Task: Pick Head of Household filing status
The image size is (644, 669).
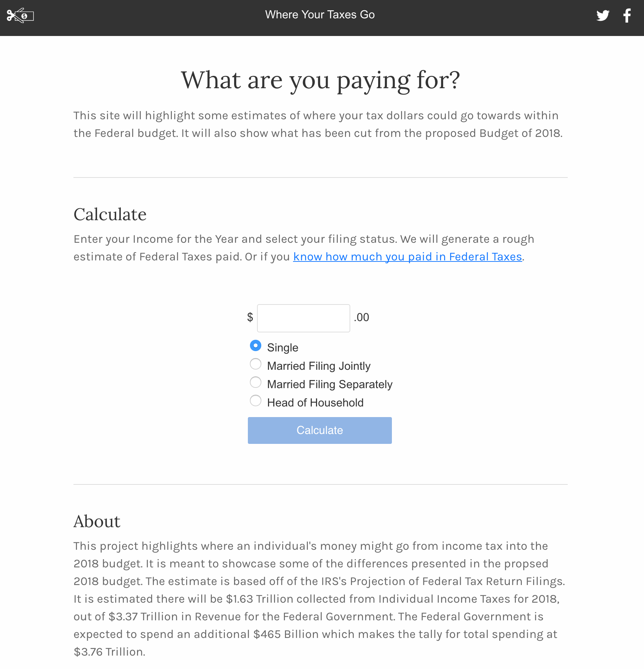Action: coord(255,401)
